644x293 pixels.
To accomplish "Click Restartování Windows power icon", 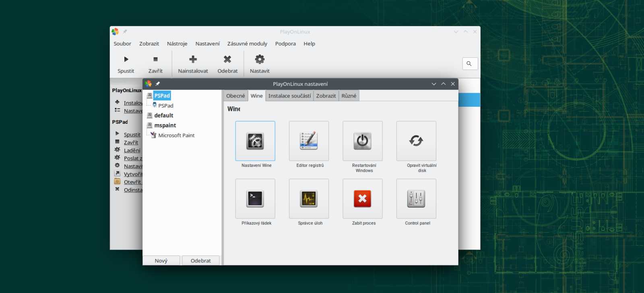I will (x=363, y=141).
